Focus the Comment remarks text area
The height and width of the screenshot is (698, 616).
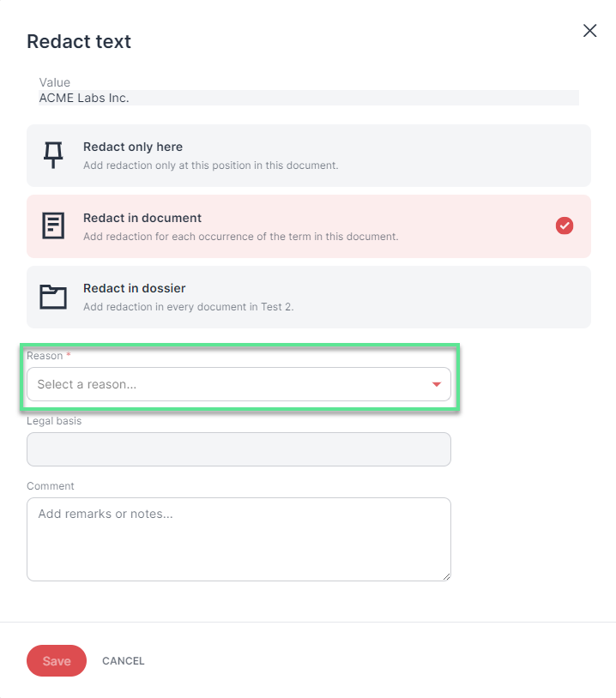[x=239, y=539]
